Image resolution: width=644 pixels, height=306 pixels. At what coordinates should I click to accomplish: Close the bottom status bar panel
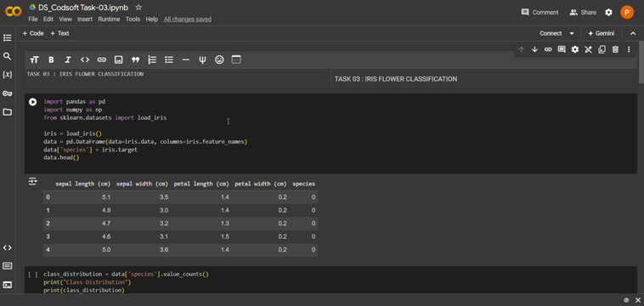(638, 300)
